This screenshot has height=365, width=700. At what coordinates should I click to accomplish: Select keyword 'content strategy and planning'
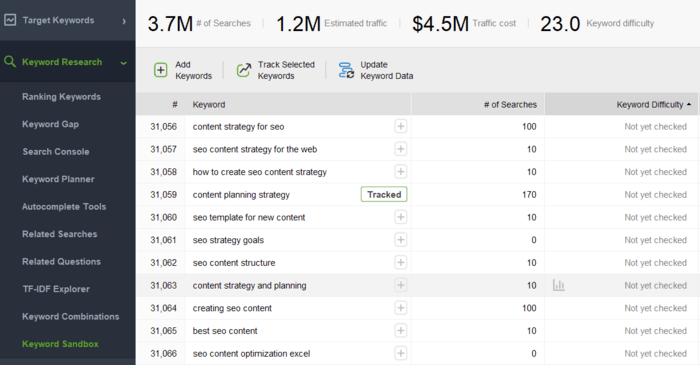(x=249, y=285)
